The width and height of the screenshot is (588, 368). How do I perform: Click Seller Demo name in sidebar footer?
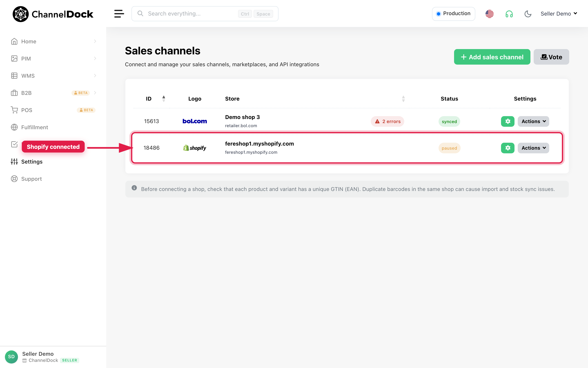[x=38, y=354]
